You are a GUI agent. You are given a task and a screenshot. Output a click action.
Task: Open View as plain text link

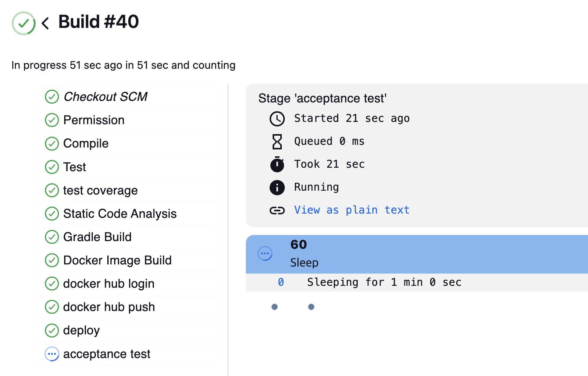[x=351, y=210]
